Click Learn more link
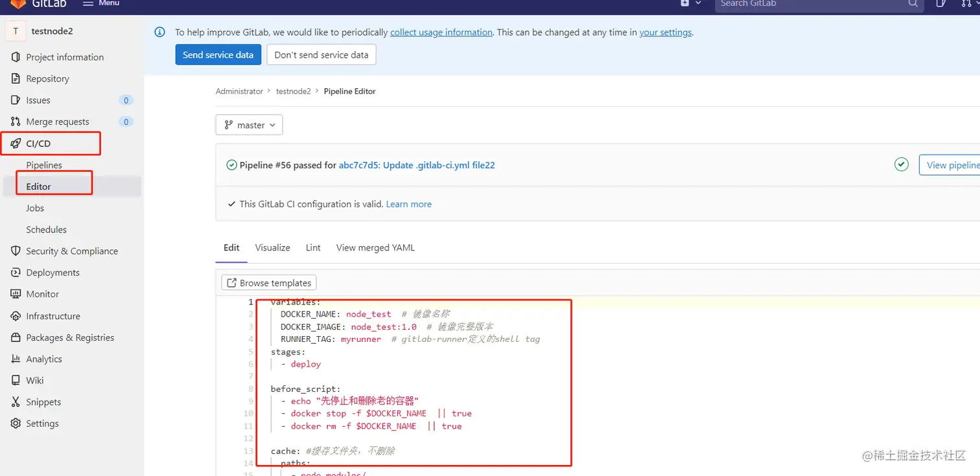 tap(408, 204)
